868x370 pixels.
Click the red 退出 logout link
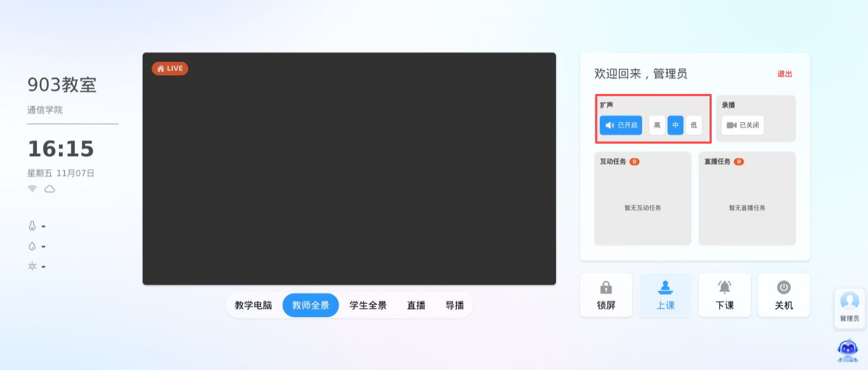pos(784,74)
